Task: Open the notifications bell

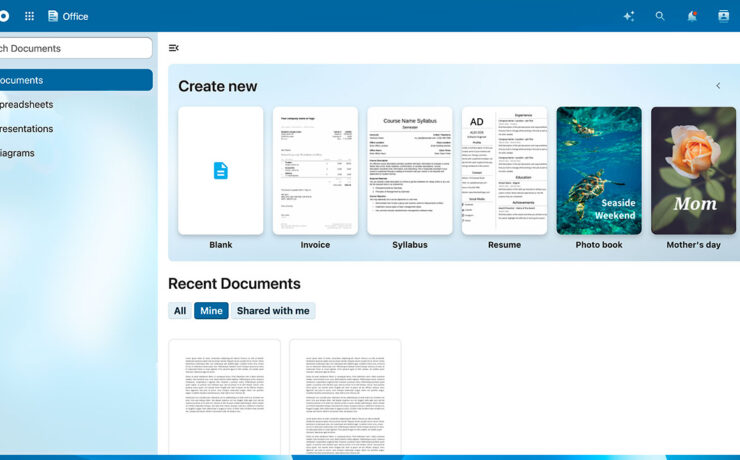Action: (692, 16)
